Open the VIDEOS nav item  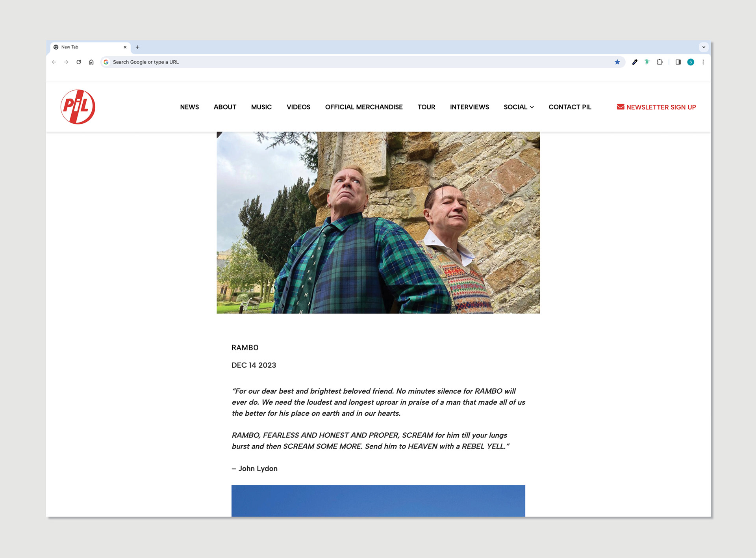pos(298,107)
